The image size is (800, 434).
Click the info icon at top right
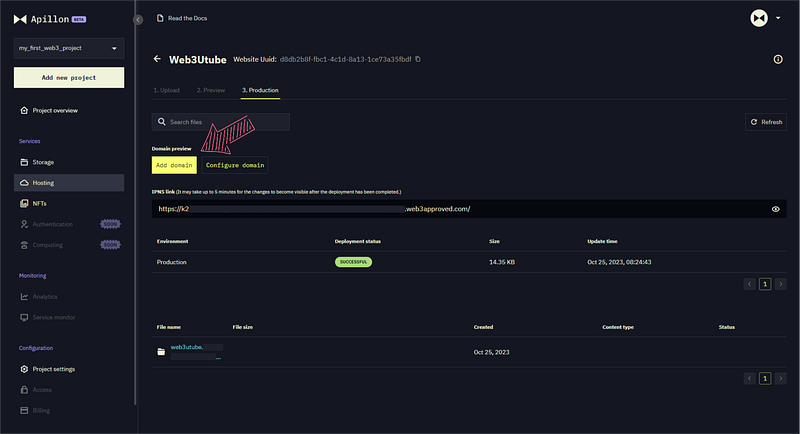click(778, 60)
